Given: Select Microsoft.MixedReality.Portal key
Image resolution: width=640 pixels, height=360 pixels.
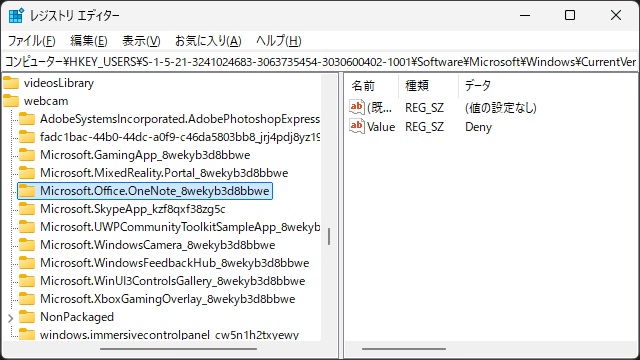Looking at the screenshot, I should pos(164,173).
